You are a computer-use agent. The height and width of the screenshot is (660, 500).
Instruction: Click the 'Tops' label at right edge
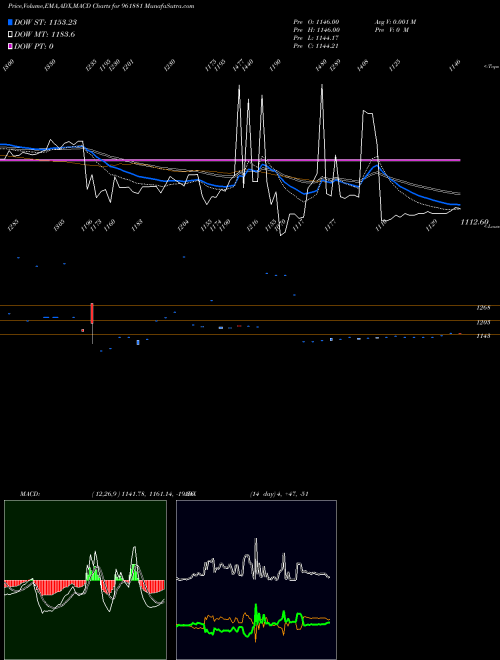[x=492, y=67]
